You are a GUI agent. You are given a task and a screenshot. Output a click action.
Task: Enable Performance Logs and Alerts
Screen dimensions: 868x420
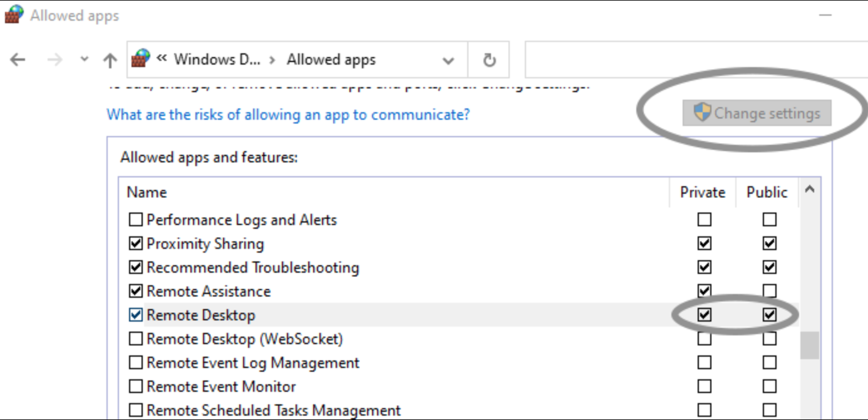(135, 219)
